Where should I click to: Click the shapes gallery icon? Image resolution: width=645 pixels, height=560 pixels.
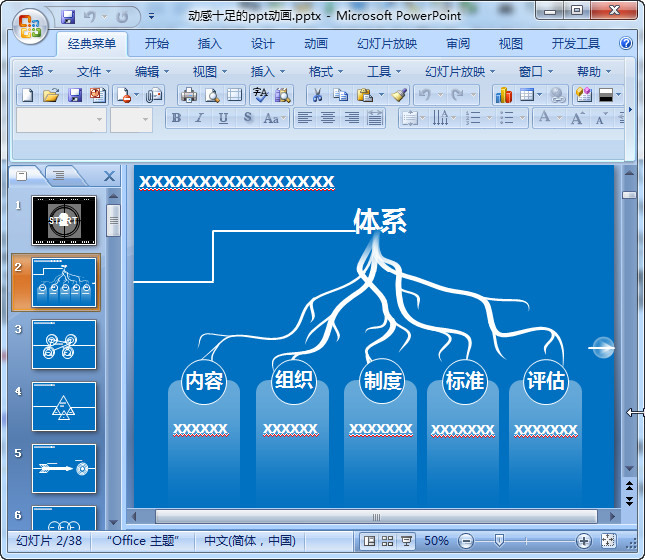(584, 95)
